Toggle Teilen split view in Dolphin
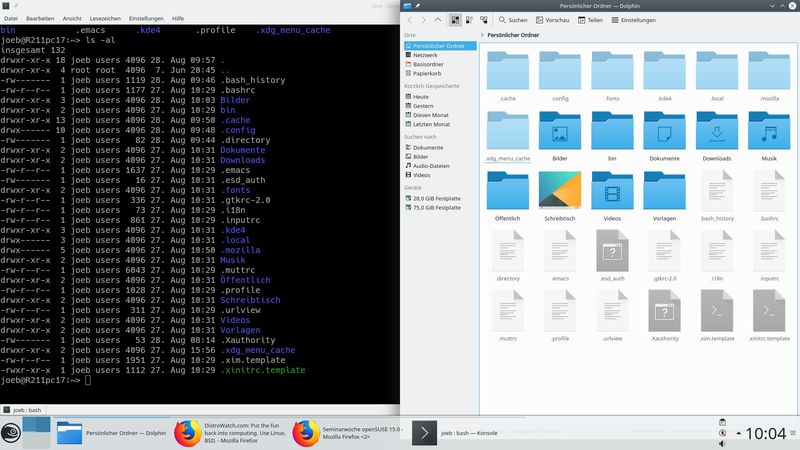Screen dimensions: 800x450 click(590, 20)
